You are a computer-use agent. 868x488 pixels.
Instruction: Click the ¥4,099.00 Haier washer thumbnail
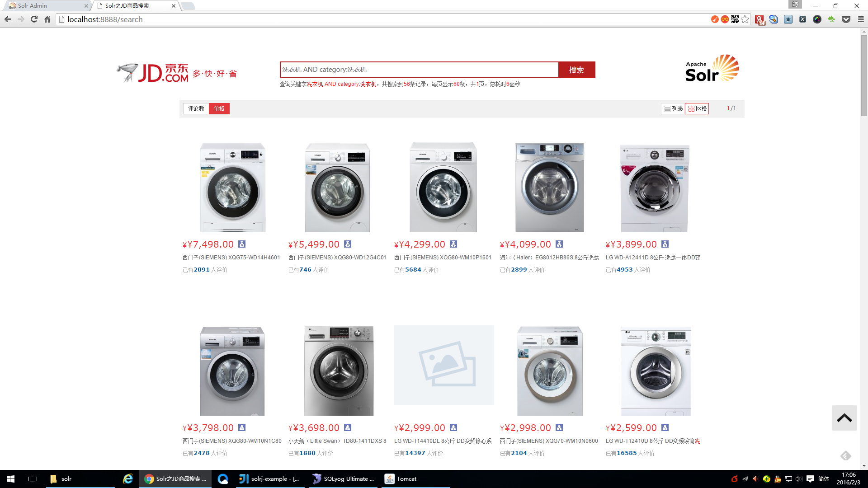click(549, 188)
